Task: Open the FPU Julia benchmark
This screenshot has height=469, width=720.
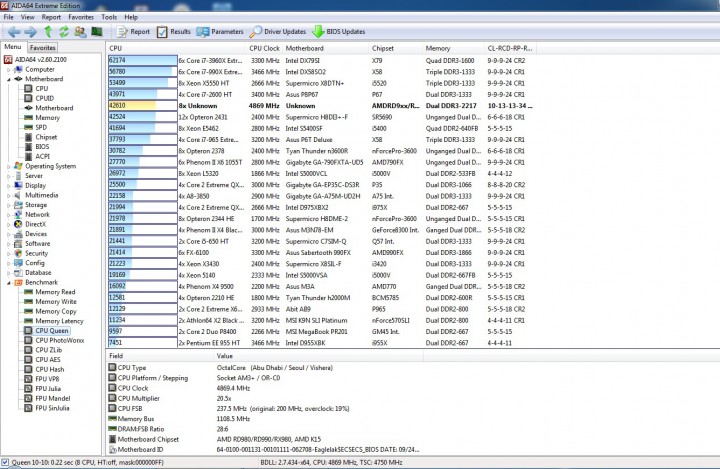Action: (x=48, y=389)
